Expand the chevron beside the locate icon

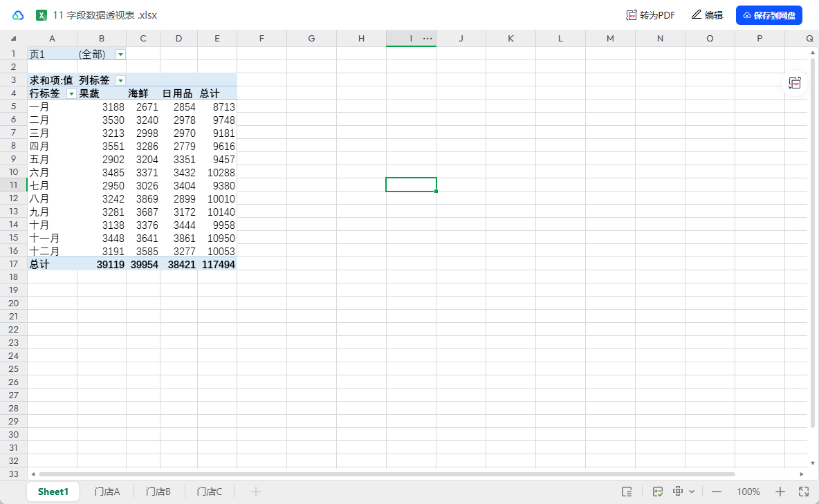tap(692, 492)
